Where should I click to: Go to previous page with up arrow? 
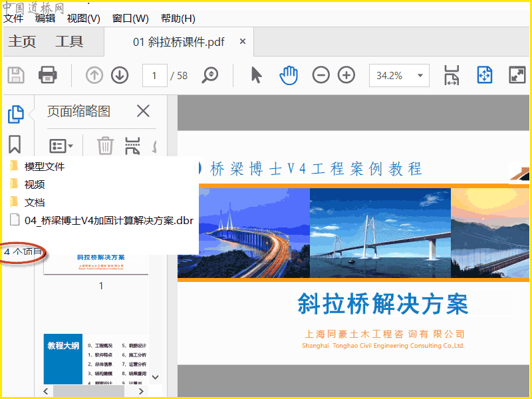point(94,75)
